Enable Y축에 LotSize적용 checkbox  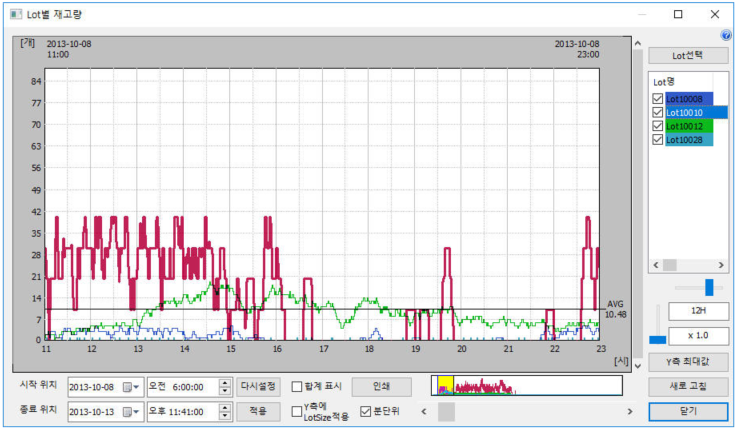[297, 411]
